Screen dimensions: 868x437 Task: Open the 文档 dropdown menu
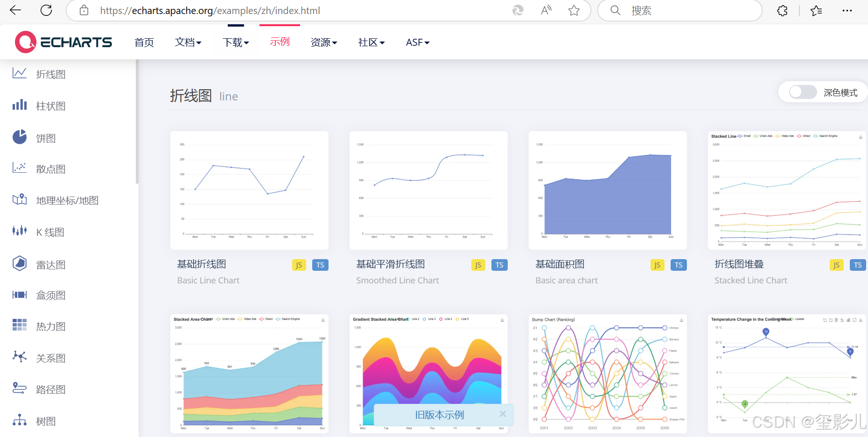click(x=188, y=42)
